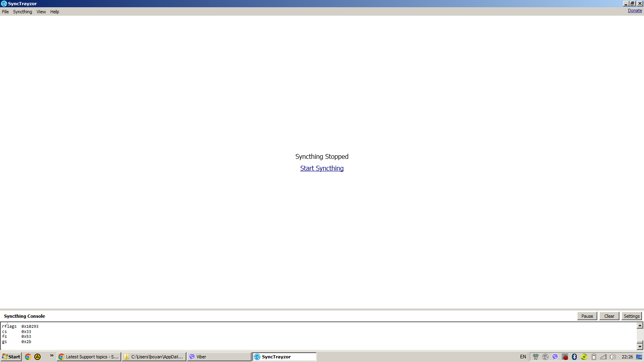Launch the yellow triangle quick launch app
The height and width of the screenshot is (362, 644).
[37, 357]
